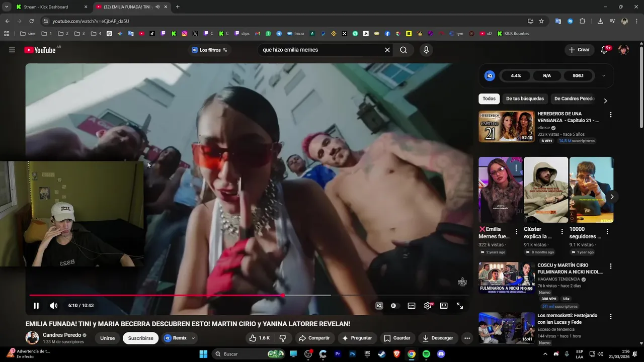Select the 'De Candres Peredo' chip
This screenshot has height=362, width=644.
[x=574, y=99]
